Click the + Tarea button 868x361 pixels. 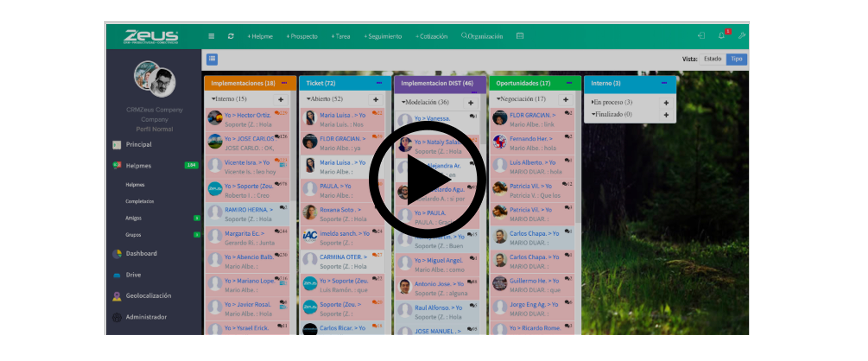341,36
